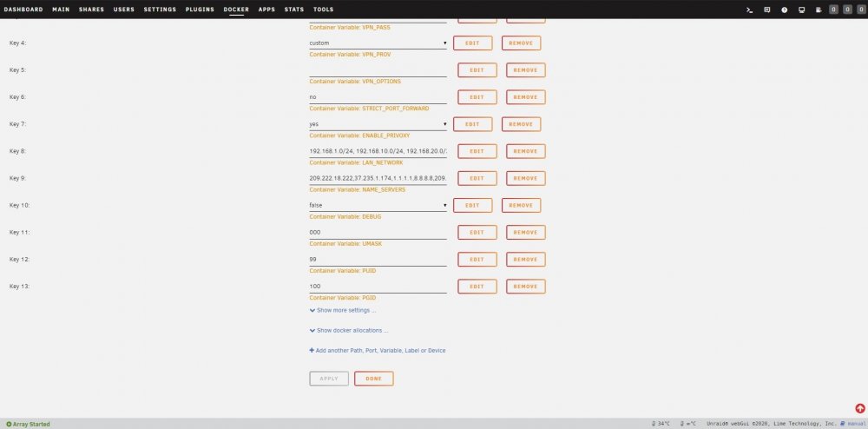Click the Apply button
This screenshot has height=429, width=868.
coord(329,379)
